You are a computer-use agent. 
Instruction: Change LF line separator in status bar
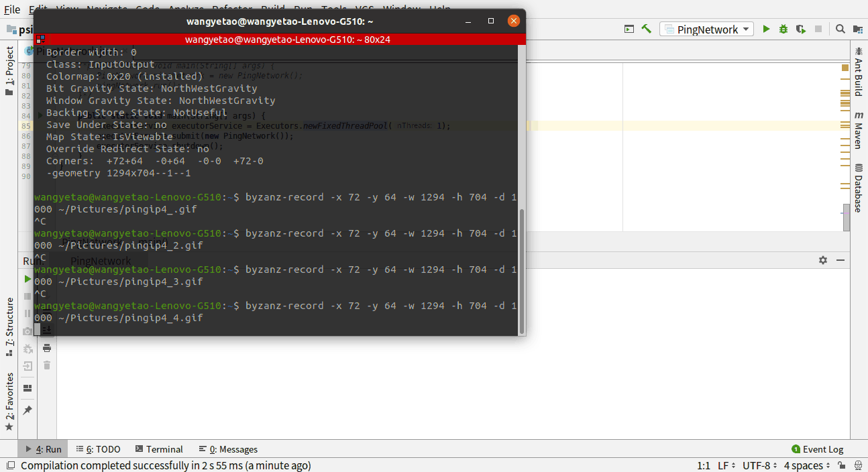[726, 465]
